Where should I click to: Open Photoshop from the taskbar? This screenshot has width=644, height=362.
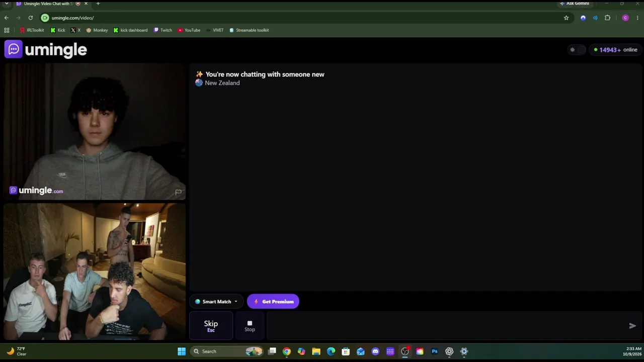coord(435,351)
